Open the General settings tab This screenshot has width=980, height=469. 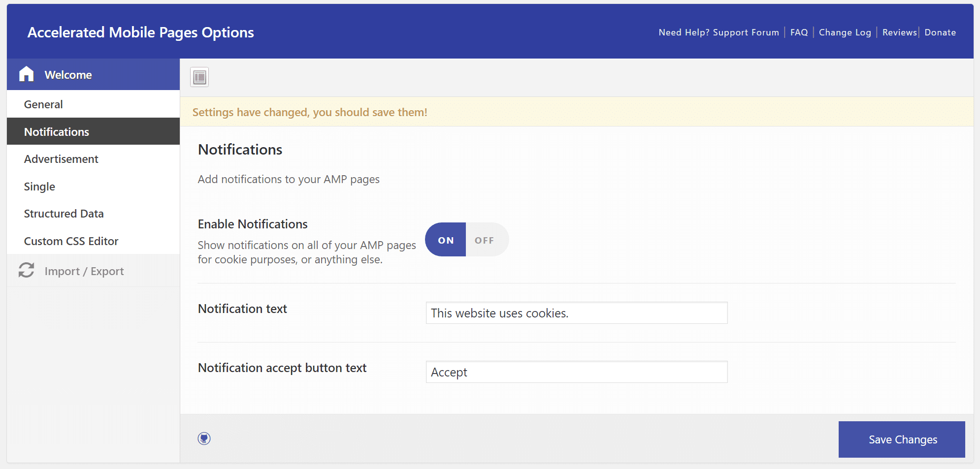click(x=93, y=104)
